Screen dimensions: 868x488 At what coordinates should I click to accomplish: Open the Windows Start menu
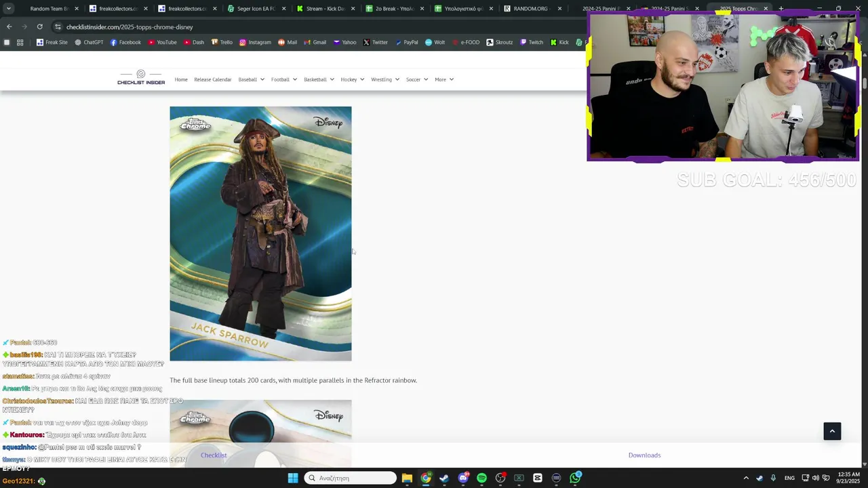(x=293, y=478)
